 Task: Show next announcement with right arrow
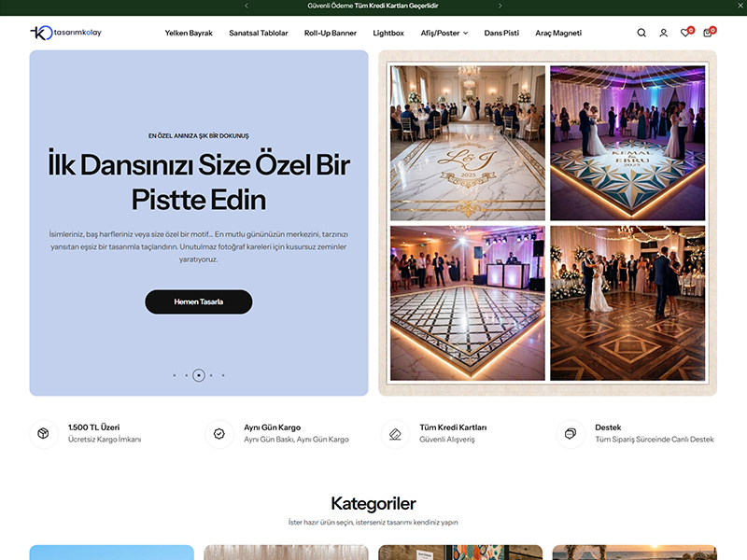(500, 6)
